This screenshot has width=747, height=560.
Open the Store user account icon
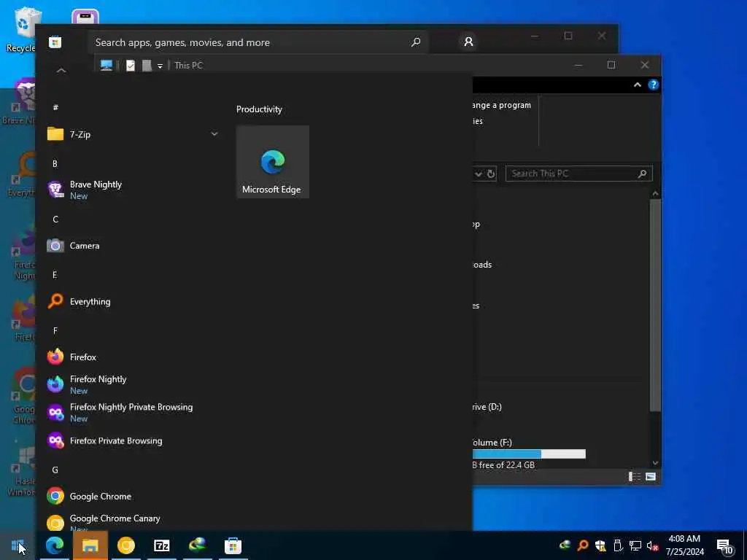(x=469, y=42)
